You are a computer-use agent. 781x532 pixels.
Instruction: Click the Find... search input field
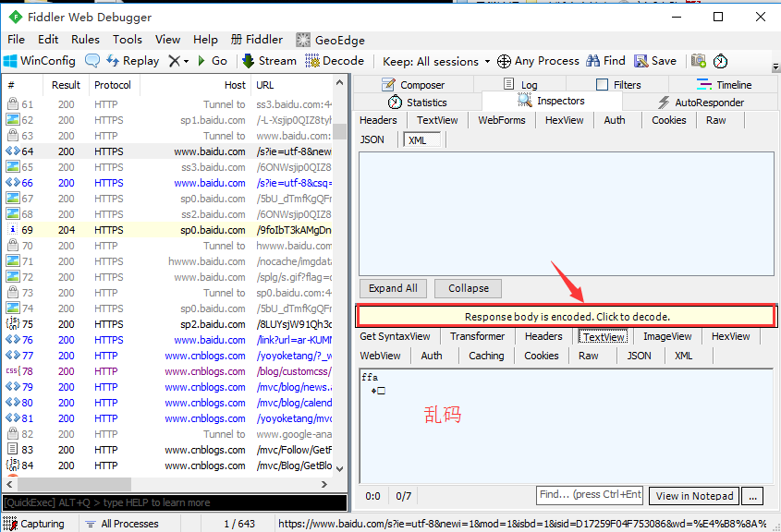click(x=589, y=496)
